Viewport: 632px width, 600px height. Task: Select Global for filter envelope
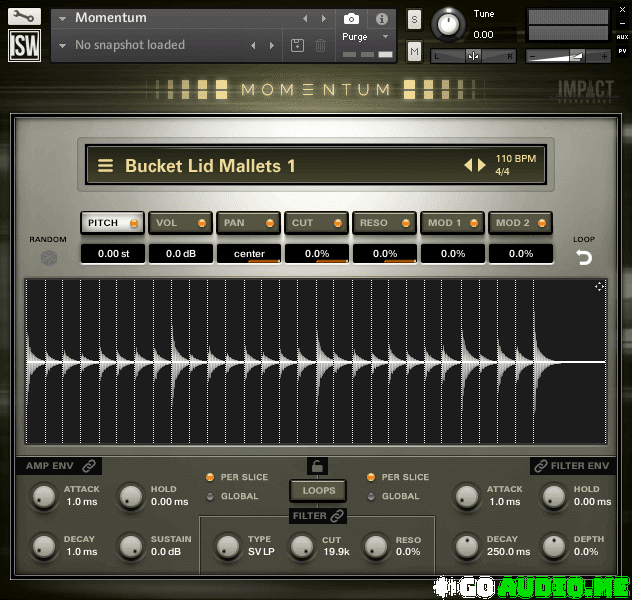tap(371, 496)
